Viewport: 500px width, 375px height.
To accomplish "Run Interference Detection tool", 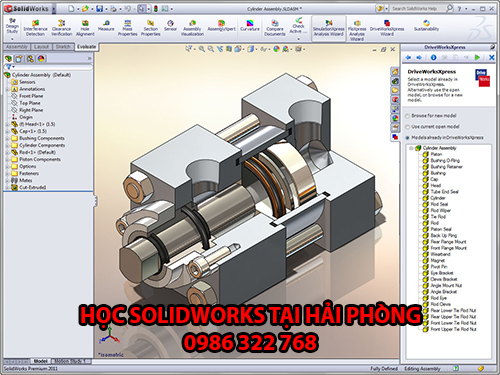I will click(35, 27).
